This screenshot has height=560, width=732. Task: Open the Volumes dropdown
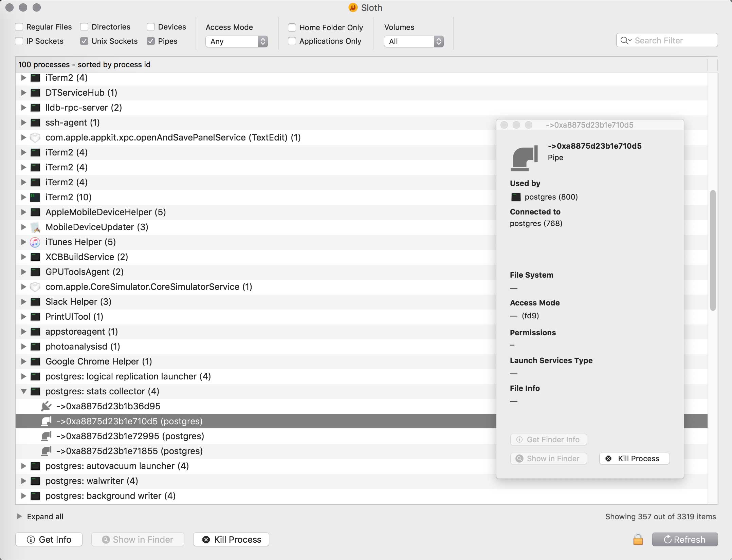pos(414,41)
